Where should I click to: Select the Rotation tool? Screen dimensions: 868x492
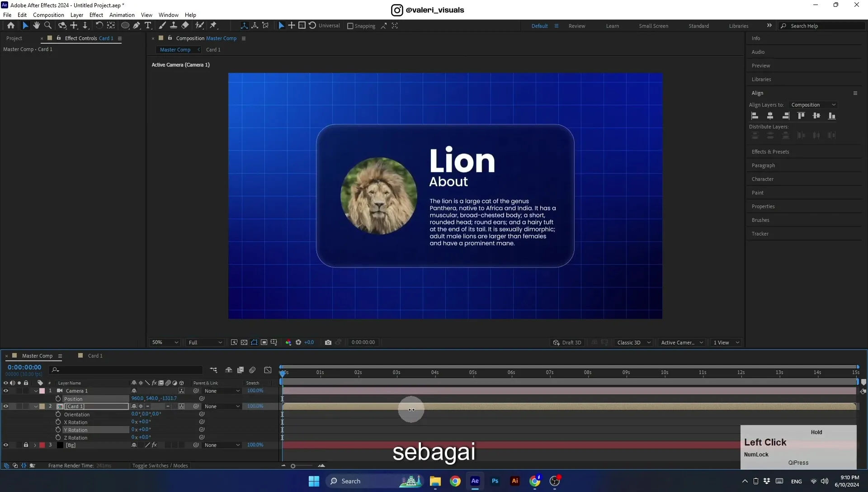99,26
